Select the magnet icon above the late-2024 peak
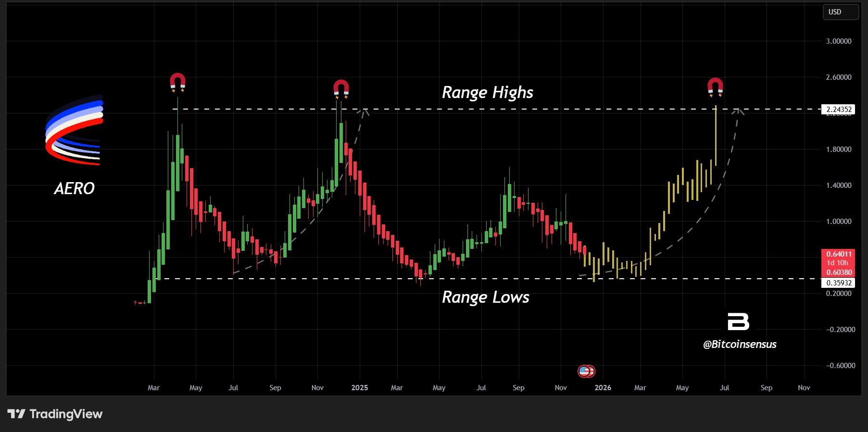 pos(341,89)
